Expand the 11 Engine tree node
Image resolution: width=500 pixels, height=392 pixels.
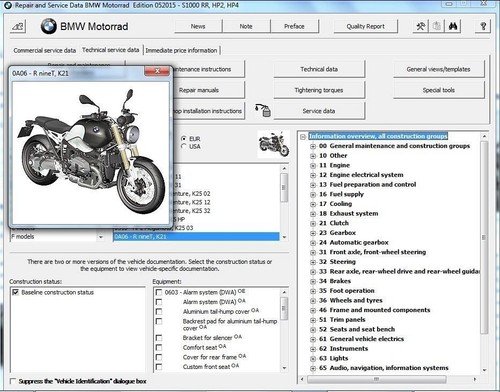(x=313, y=166)
